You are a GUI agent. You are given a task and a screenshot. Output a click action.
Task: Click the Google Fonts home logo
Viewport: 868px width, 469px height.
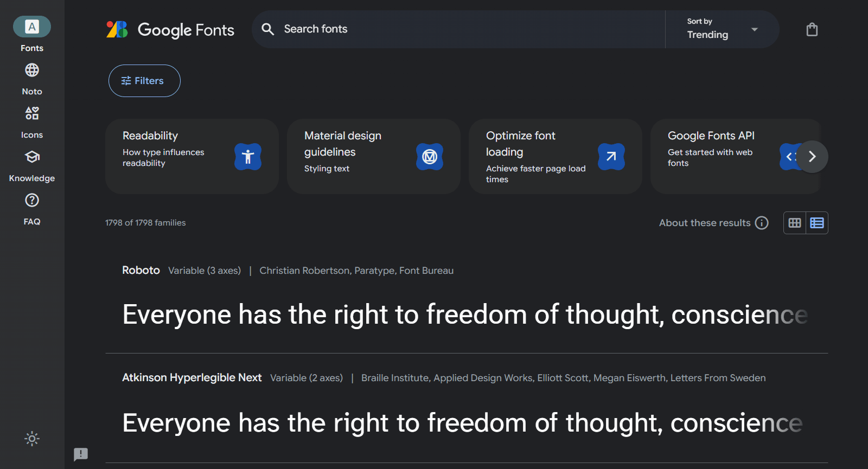170,30
